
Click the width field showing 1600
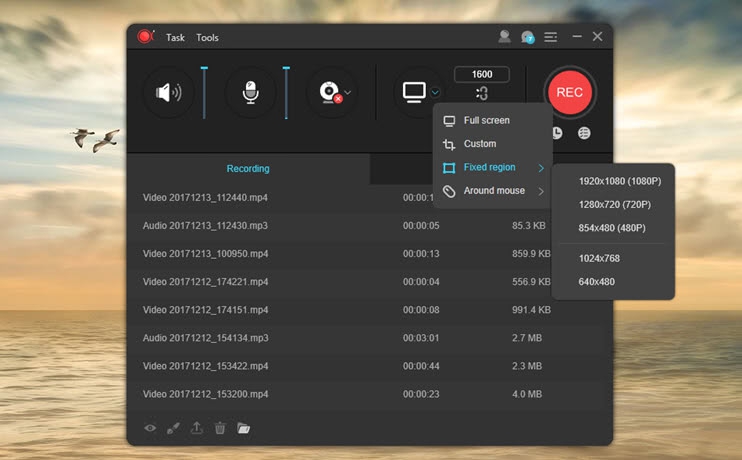[482, 74]
